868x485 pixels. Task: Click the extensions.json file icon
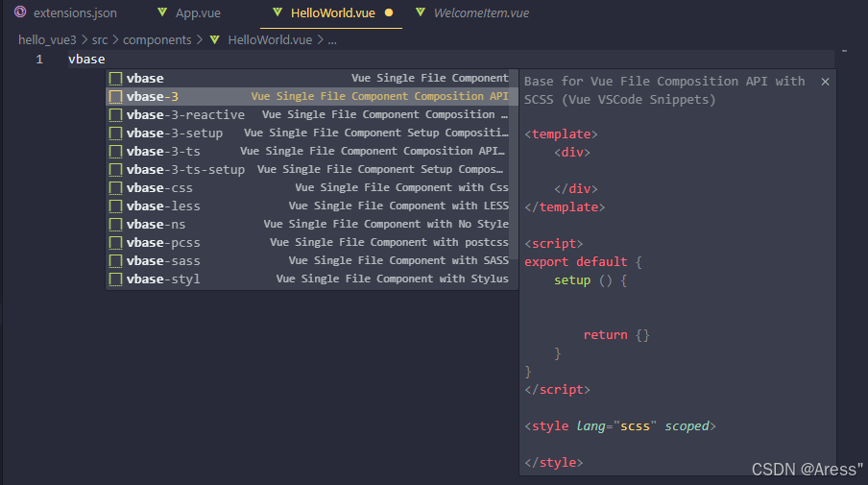point(20,12)
